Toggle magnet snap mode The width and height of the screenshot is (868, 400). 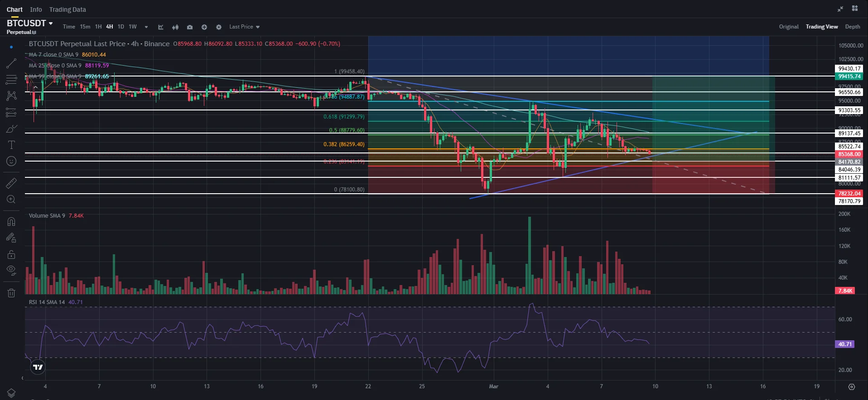(11, 222)
